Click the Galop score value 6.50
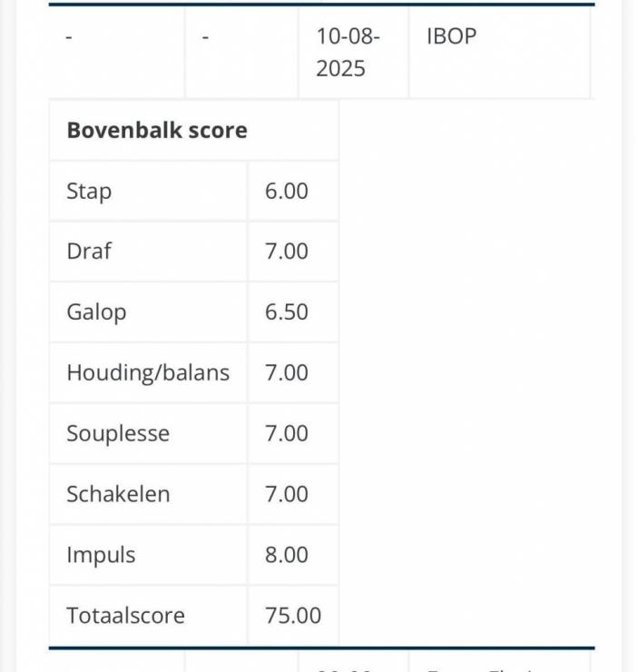Screen dimensions: 638x672 tap(287, 311)
